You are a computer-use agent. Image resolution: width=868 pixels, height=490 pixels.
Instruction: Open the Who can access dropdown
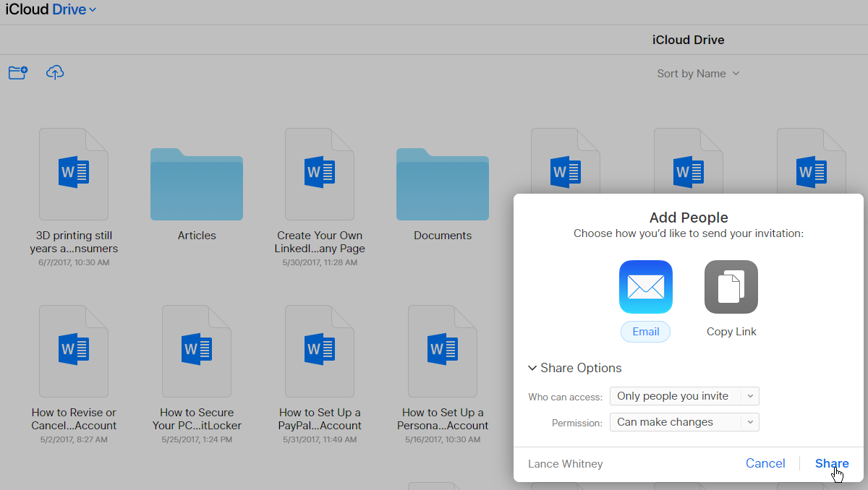[x=684, y=396]
